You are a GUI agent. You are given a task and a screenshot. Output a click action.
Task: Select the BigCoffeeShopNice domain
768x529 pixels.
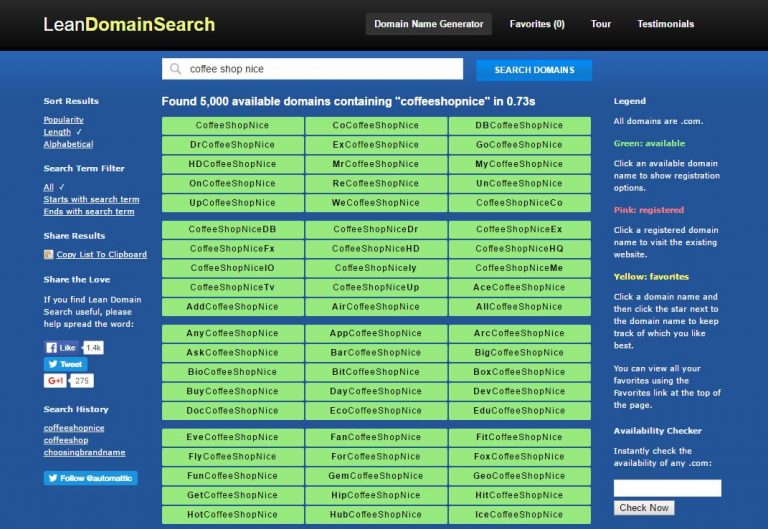[x=520, y=353]
